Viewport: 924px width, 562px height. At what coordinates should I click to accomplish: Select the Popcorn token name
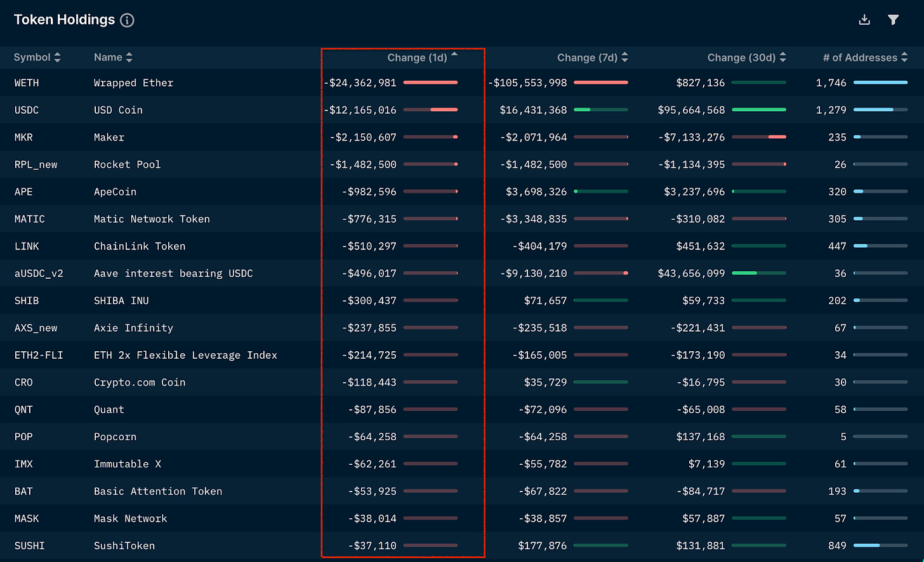(x=115, y=437)
